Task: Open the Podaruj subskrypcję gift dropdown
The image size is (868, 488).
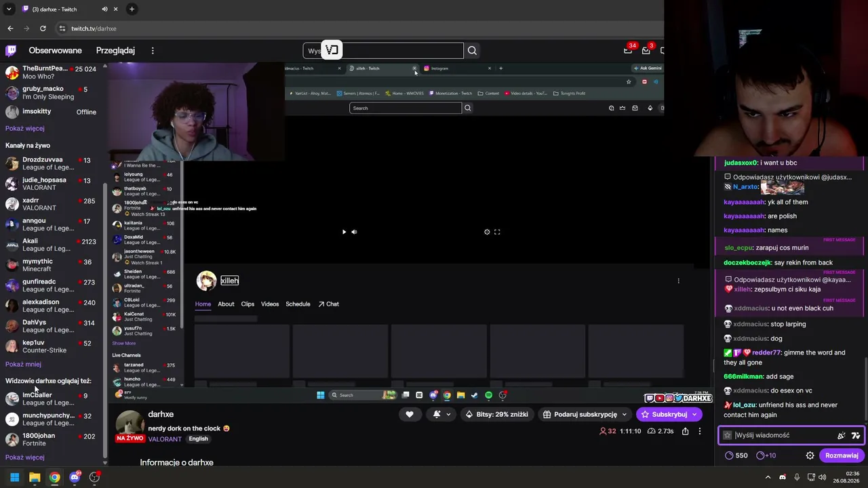Action: [x=586, y=414]
